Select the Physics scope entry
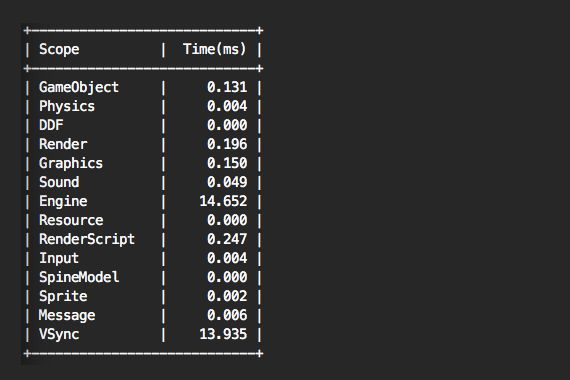570x380 pixels. click(67, 107)
